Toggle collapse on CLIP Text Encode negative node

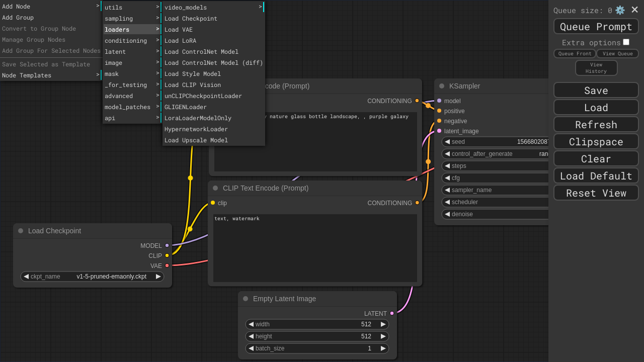[215, 188]
